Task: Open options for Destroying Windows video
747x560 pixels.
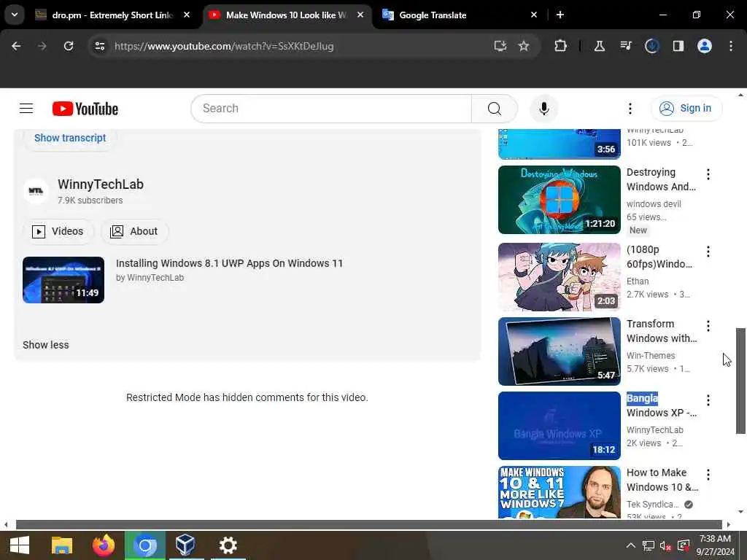Action: point(708,174)
